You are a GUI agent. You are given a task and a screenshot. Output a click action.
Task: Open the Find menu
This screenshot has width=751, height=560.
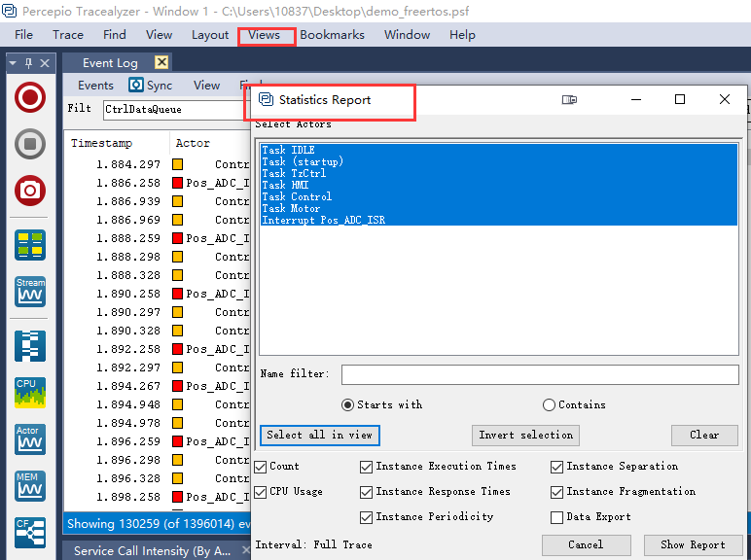click(115, 35)
